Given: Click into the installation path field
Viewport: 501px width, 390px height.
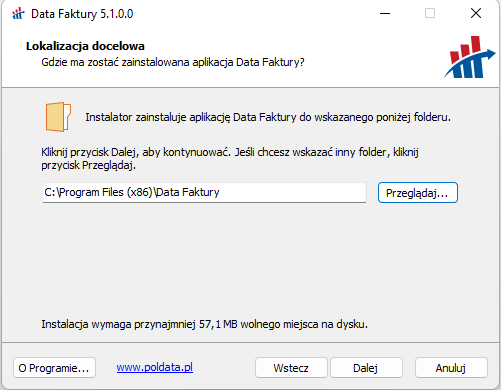Looking at the screenshot, I should [x=204, y=192].
